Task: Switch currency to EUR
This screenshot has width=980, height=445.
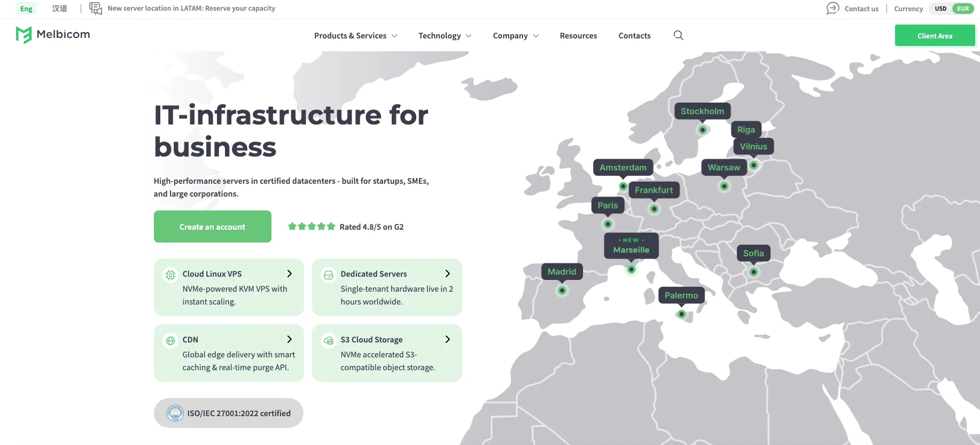Action: pos(963,9)
